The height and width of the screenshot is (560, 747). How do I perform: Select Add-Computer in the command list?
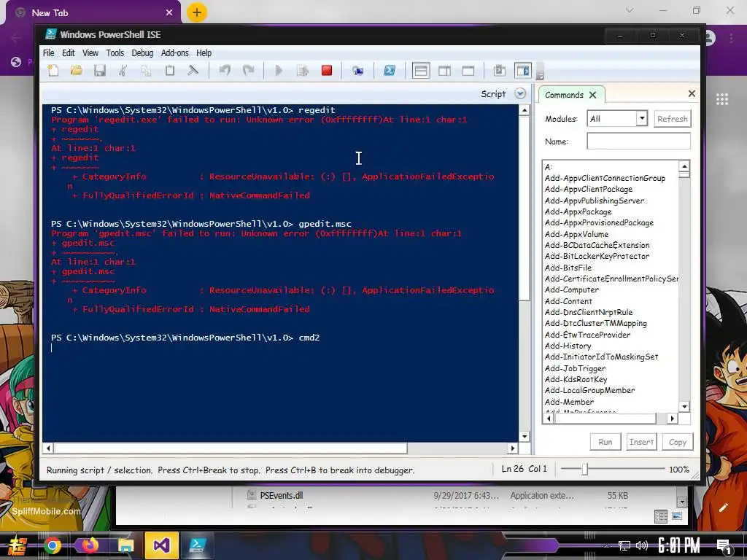click(572, 289)
